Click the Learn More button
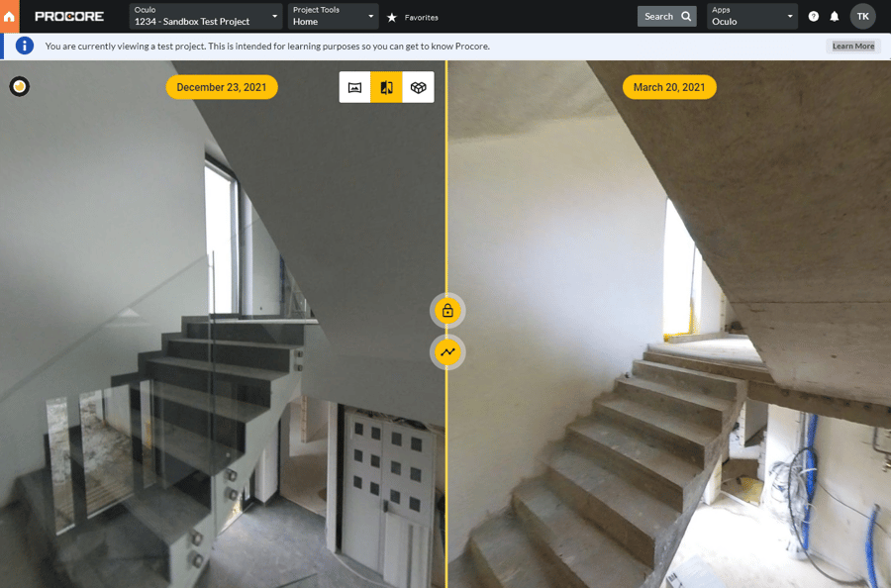This screenshot has width=891, height=588. click(x=852, y=47)
